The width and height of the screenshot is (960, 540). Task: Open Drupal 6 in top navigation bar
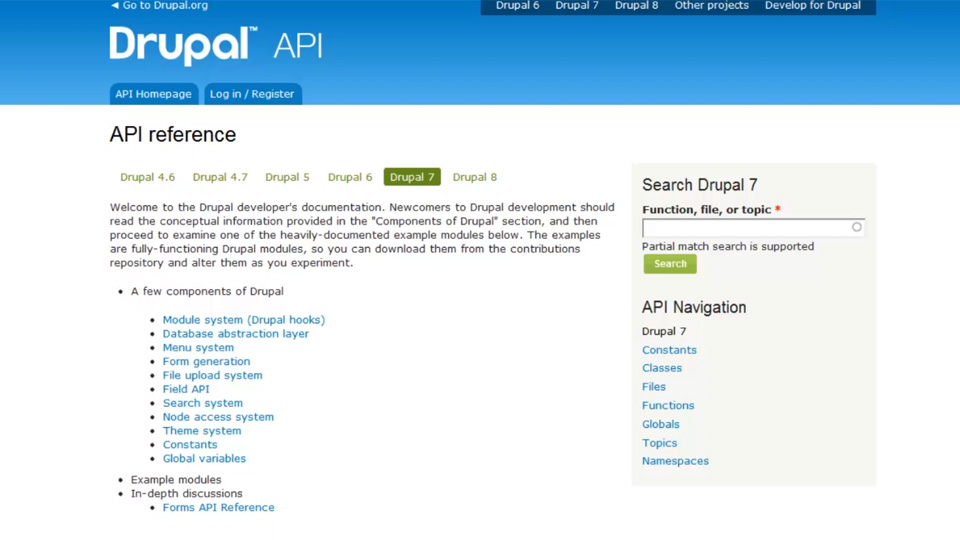pyautogui.click(x=517, y=6)
